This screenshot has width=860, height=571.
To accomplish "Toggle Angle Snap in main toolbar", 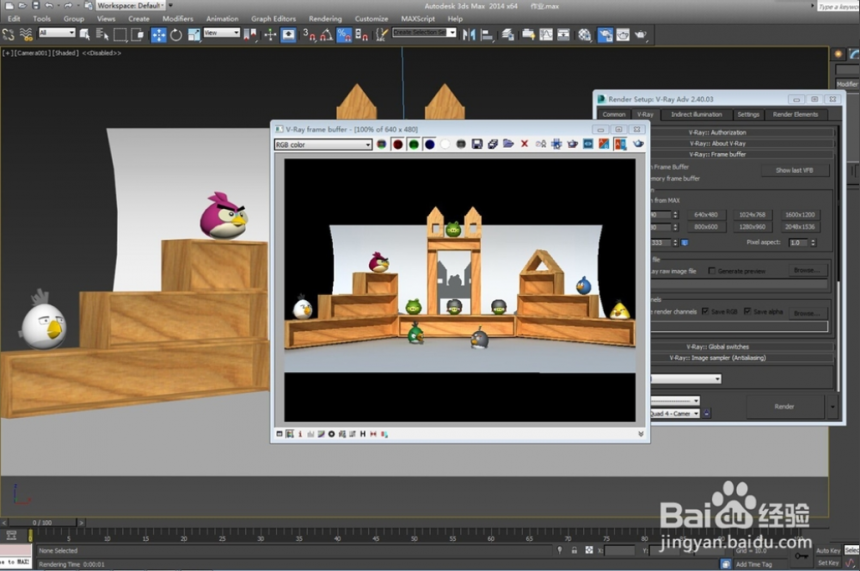I will click(326, 35).
